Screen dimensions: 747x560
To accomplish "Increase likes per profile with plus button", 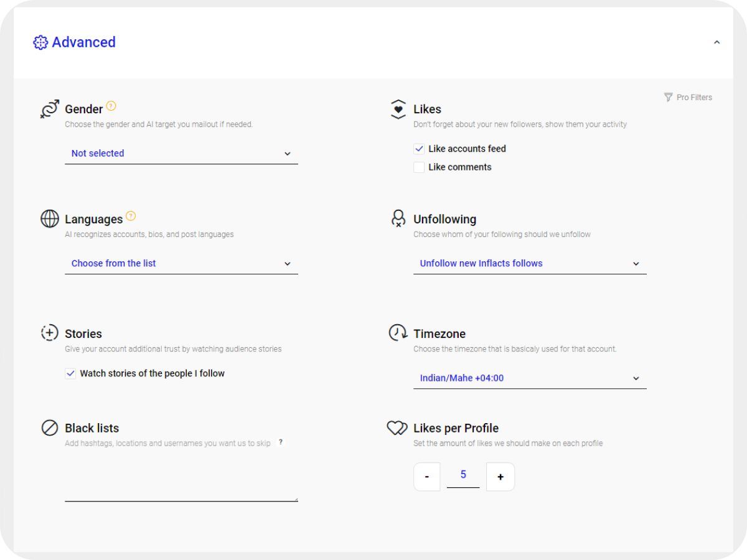I will 500,477.
